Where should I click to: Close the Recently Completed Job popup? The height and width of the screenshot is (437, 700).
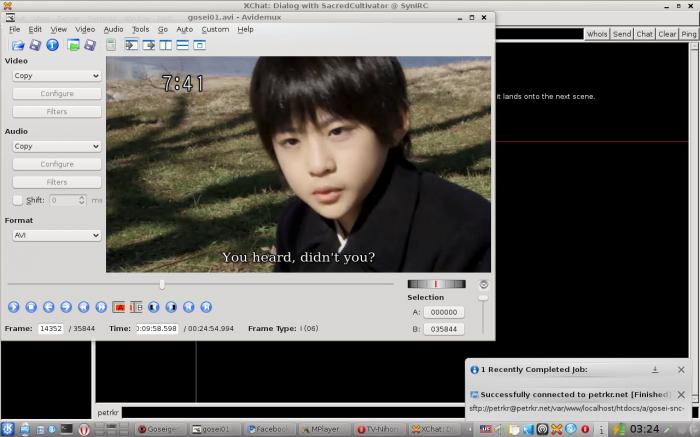[681, 370]
